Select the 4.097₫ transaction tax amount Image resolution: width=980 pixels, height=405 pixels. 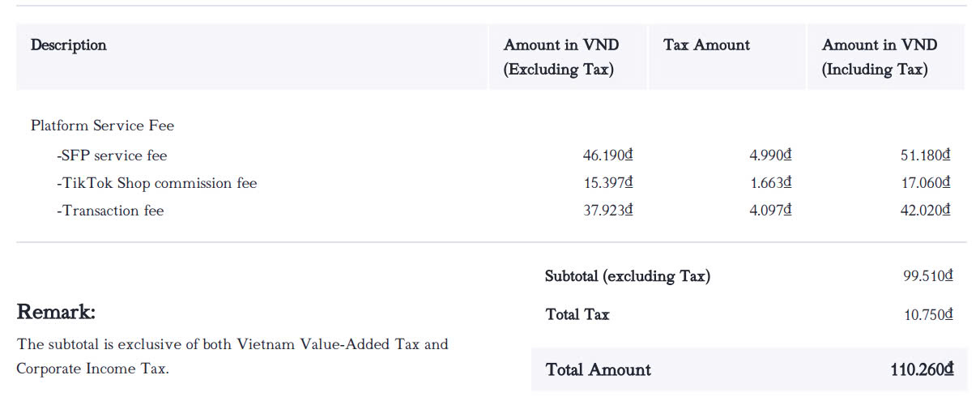[770, 211]
